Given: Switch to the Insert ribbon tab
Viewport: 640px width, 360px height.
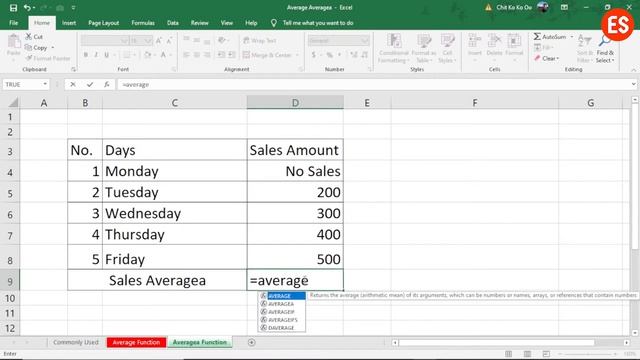Looking at the screenshot, I should tap(69, 23).
